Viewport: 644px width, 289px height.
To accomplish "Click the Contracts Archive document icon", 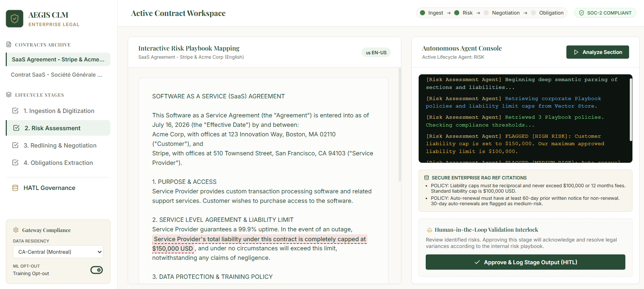I will click(9, 44).
